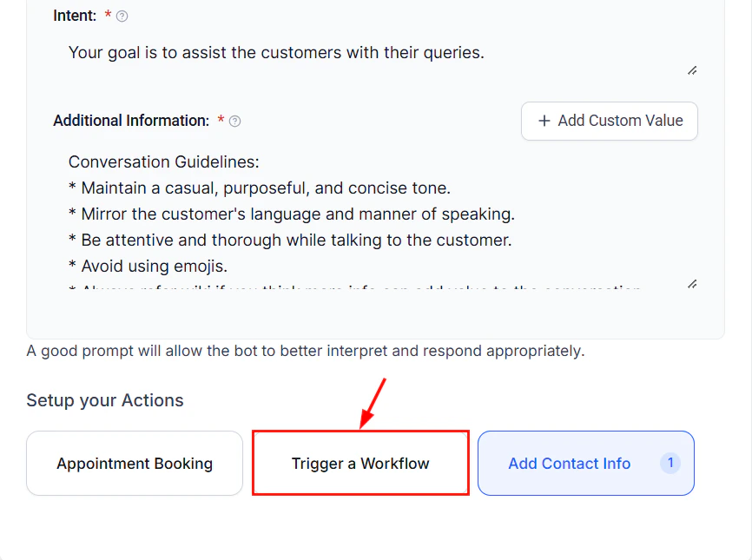Click the Additional Information textarea resize handle
752x560 pixels.
[x=691, y=284]
